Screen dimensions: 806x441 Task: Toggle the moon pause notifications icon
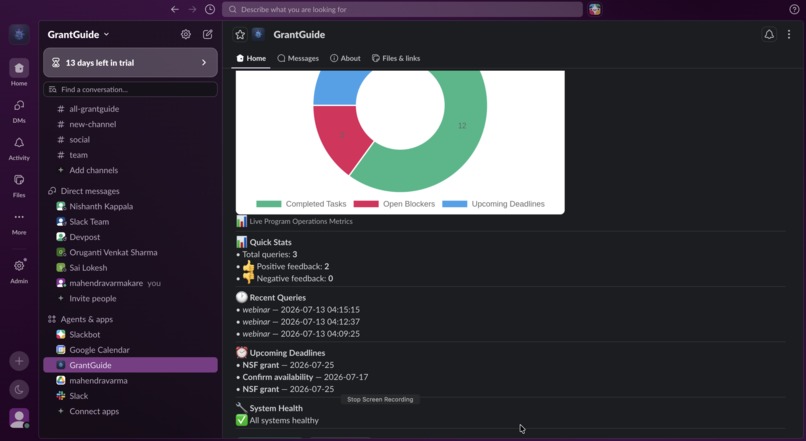19,390
